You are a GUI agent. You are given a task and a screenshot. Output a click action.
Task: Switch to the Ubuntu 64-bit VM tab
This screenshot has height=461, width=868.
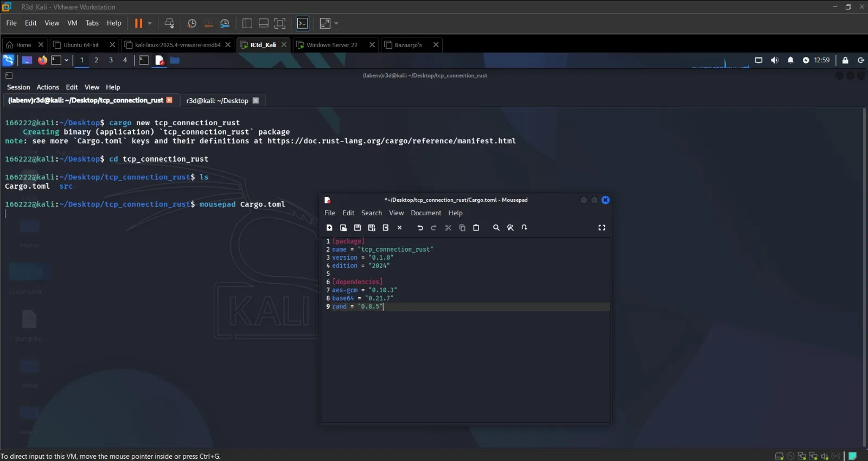pos(80,45)
